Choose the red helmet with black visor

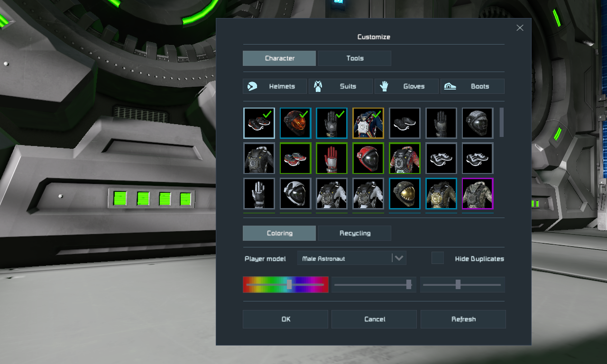pos(368,158)
